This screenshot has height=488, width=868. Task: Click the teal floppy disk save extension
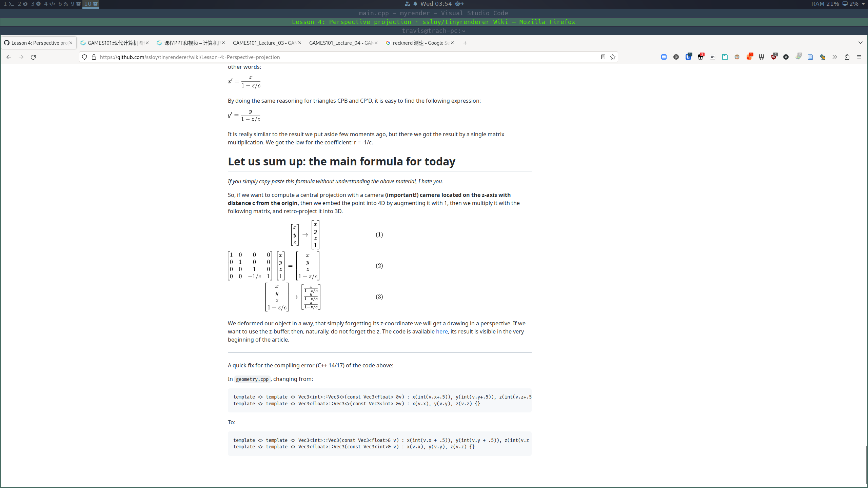pyautogui.click(x=725, y=57)
